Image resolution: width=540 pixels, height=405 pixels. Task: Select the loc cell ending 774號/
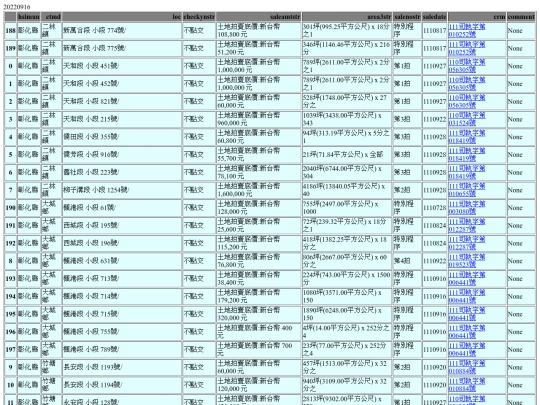point(122,31)
